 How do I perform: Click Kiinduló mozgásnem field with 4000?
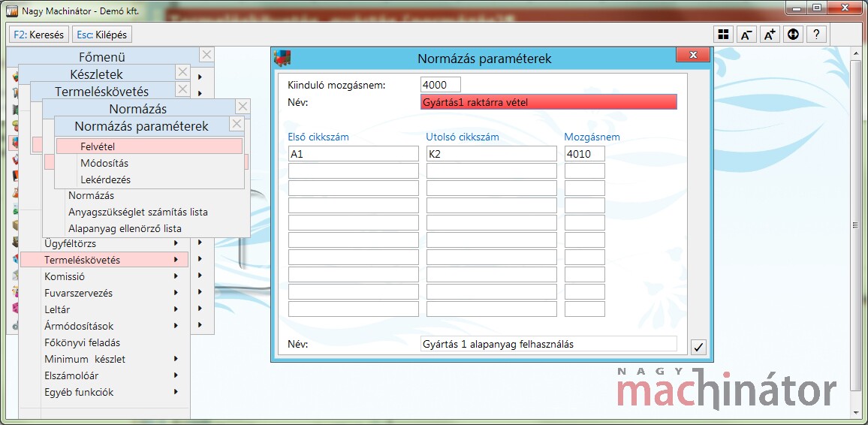(x=441, y=85)
